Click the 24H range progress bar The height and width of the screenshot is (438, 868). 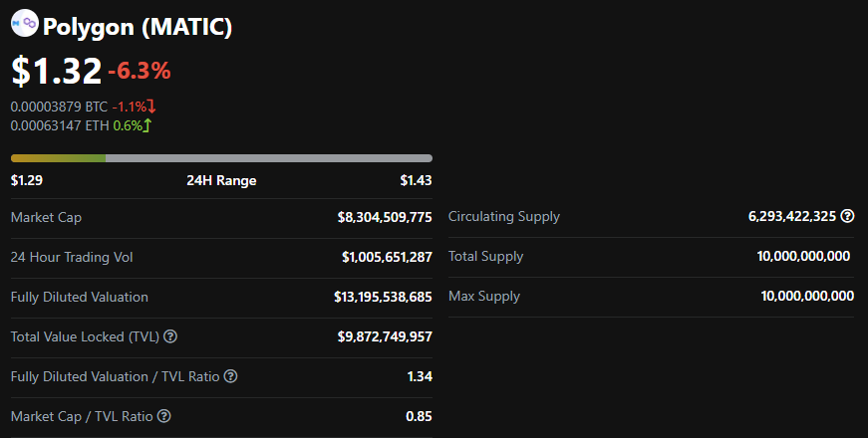(221, 157)
